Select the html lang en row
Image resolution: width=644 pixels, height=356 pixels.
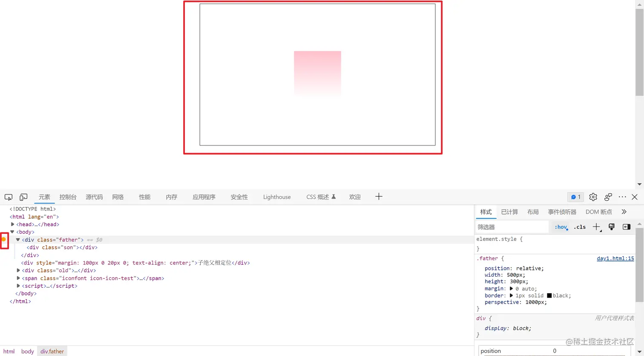(x=34, y=217)
